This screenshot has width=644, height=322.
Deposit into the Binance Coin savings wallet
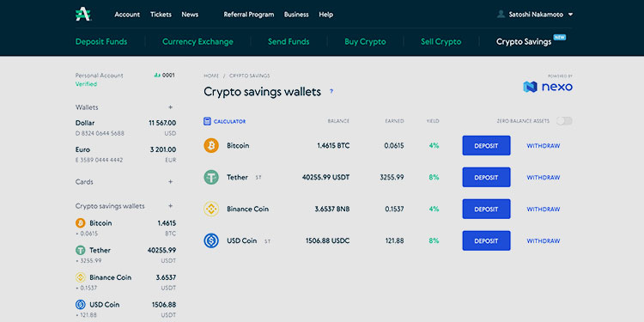486,209
